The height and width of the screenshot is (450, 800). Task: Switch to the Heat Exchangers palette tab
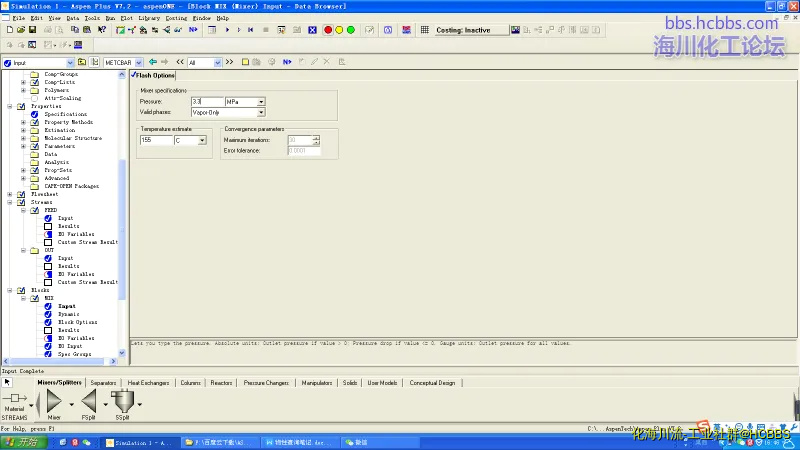(x=148, y=383)
